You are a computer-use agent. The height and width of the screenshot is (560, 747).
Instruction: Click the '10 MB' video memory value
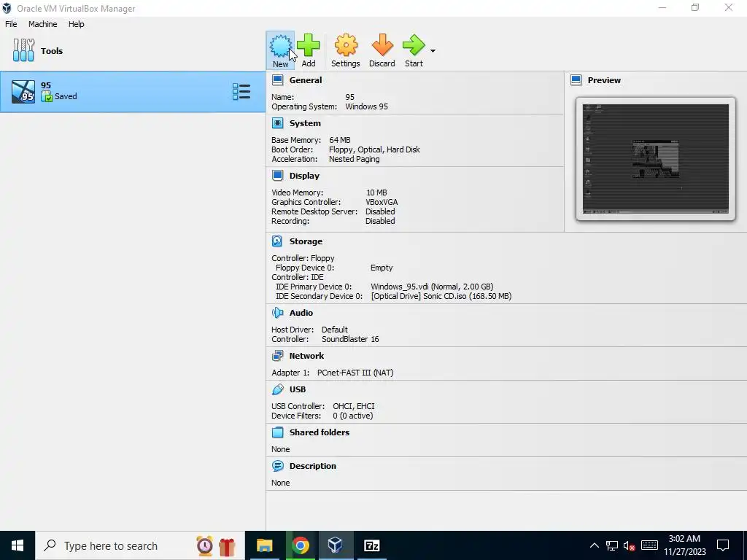[376, 192]
